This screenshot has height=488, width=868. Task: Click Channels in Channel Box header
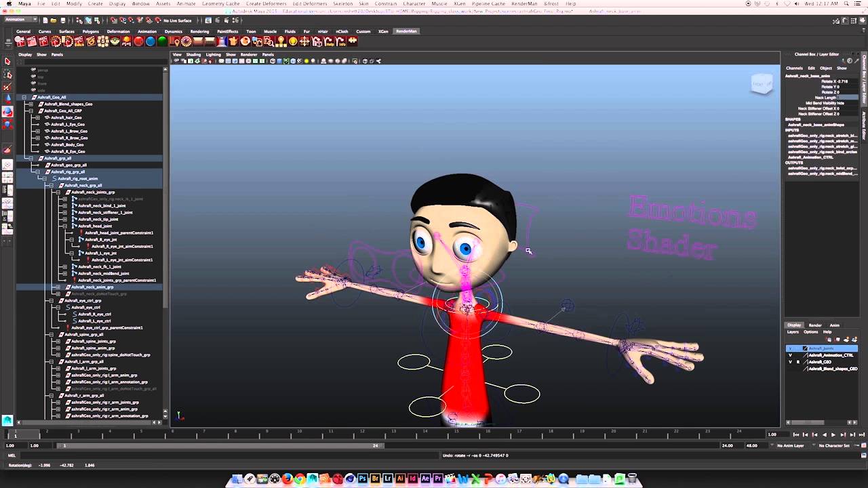point(794,68)
